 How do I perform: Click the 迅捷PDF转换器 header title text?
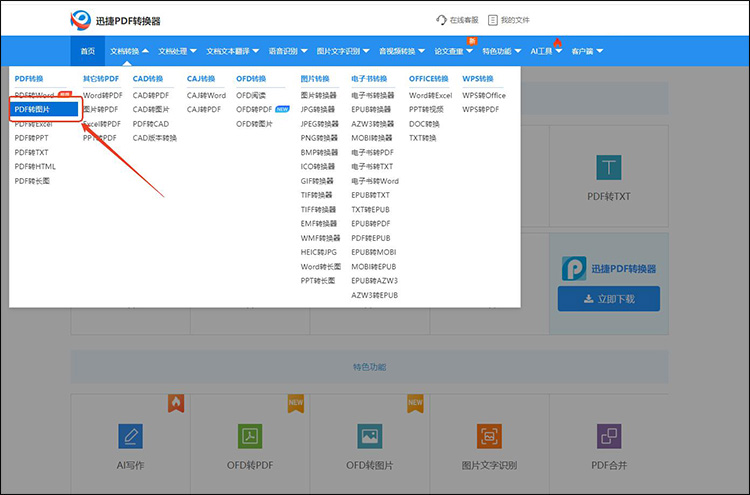coord(128,21)
